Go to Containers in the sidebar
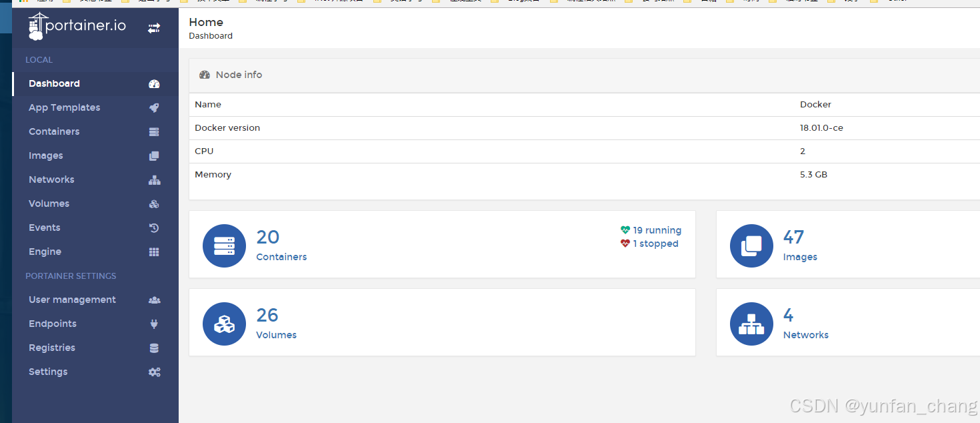 pyautogui.click(x=95, y=131)
